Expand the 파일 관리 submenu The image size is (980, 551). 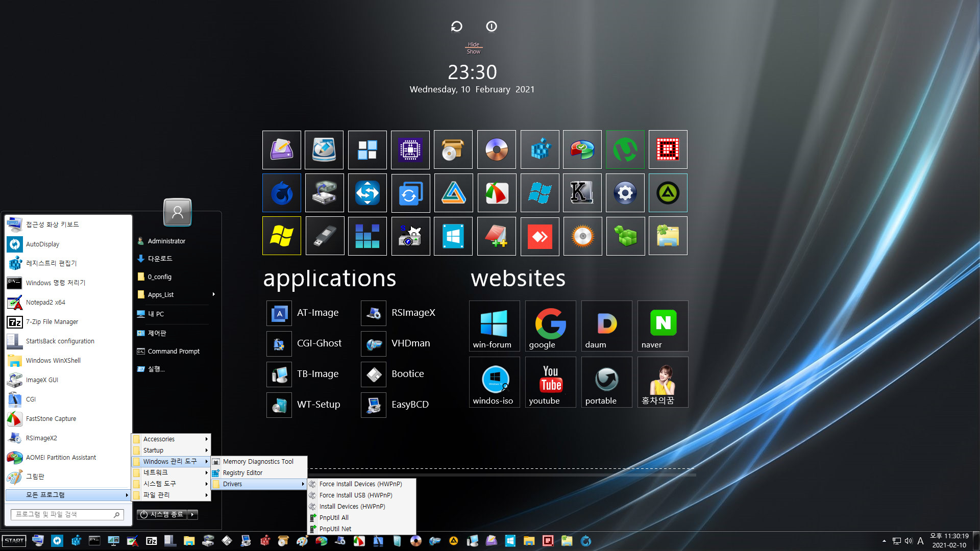pos(171,495)
